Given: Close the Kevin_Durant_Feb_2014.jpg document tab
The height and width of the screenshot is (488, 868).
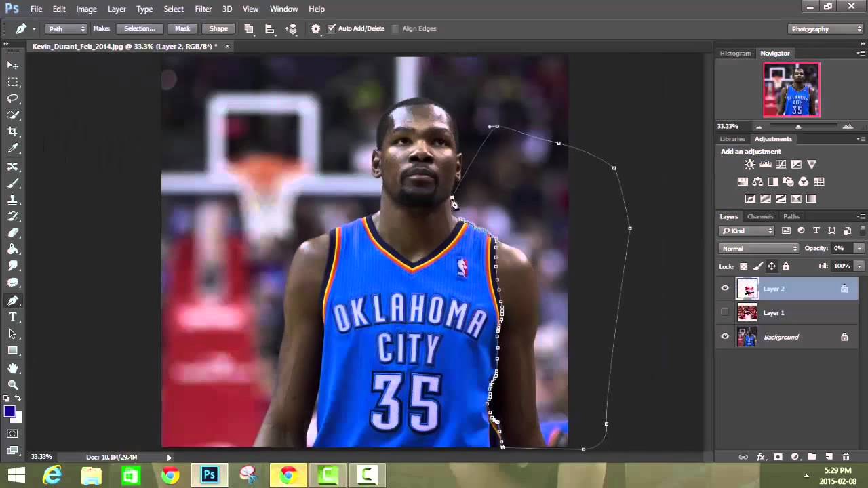Looking at the screenshot, I should tap(227, 46).
